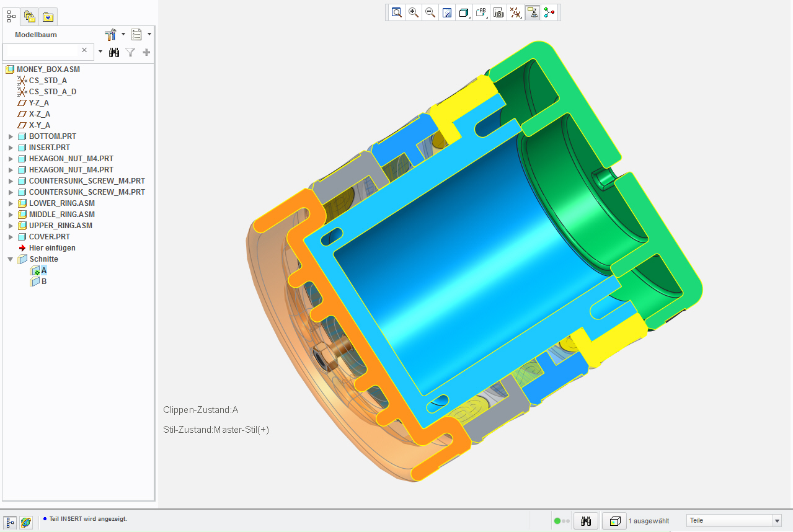Open the Teile selection filter dropdown
Viewport: 793px width, 532px height.
(x=733, y=521)
